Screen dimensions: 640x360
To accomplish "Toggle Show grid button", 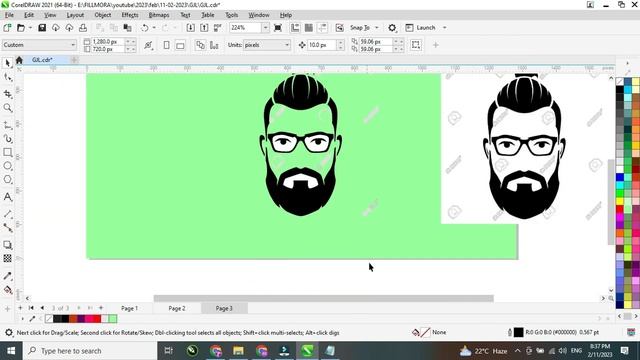I will 309,28.
